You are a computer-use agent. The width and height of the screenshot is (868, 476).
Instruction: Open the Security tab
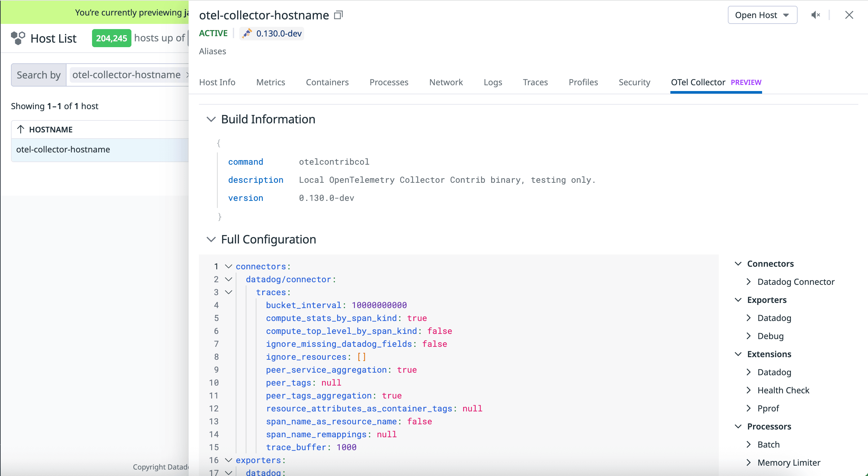635,82
